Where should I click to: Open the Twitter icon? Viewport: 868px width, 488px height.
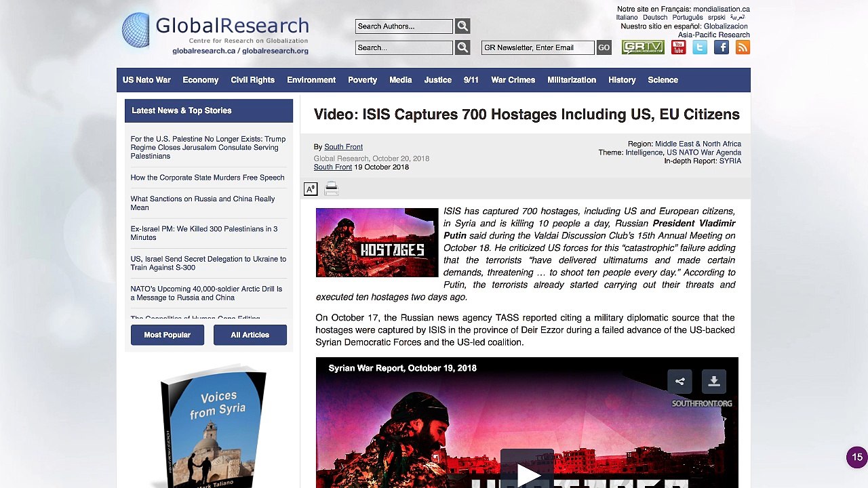click(x=700, y=47)
